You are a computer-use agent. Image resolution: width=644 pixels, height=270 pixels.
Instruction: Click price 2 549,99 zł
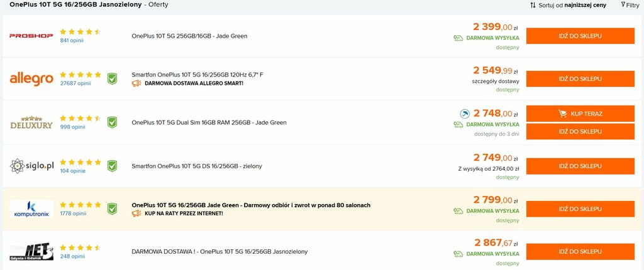click(496, 70)
